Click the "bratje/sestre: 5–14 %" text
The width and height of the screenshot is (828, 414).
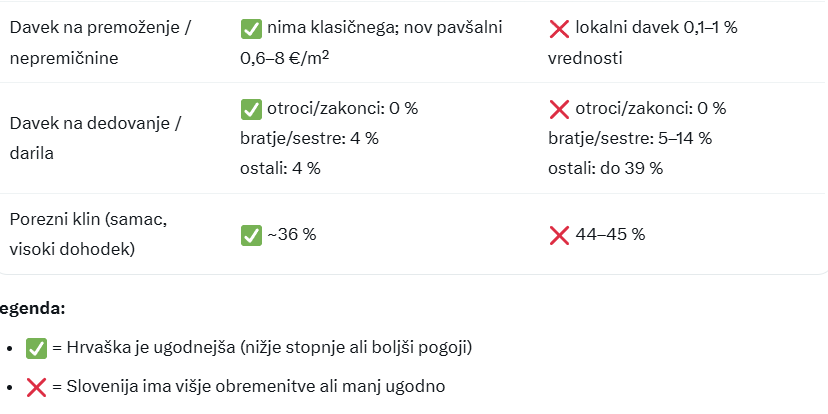(629, 138)
